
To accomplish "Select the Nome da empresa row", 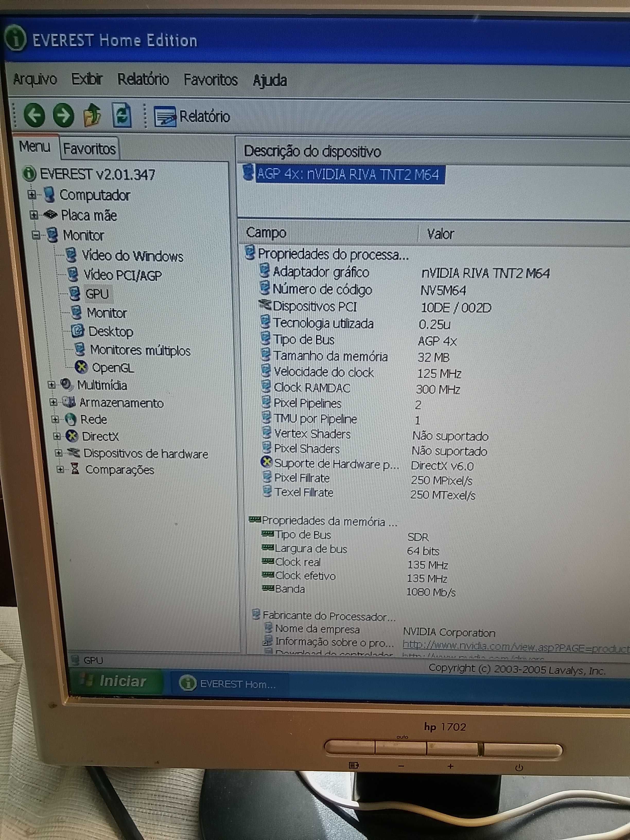I will tap(380, 630).
